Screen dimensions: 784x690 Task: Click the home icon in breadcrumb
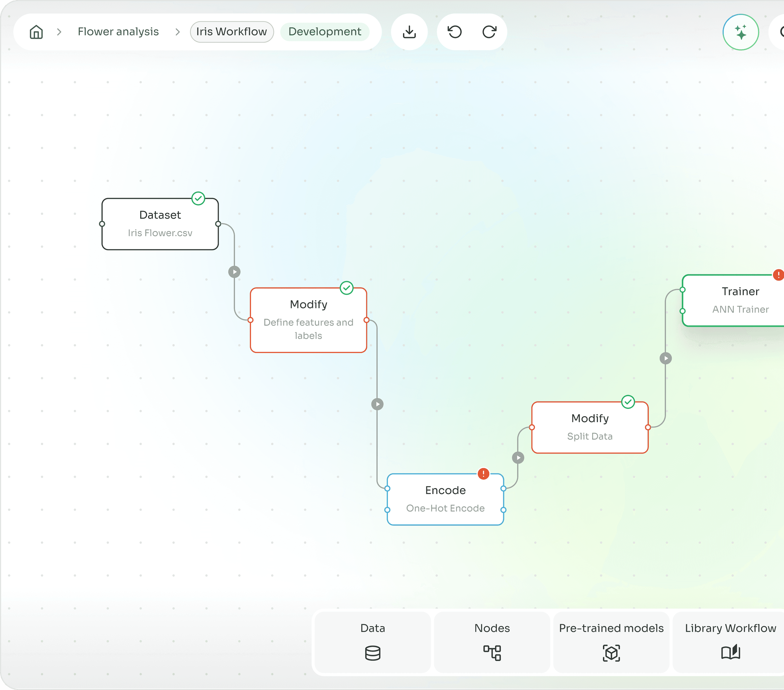(x=36, y=32)
